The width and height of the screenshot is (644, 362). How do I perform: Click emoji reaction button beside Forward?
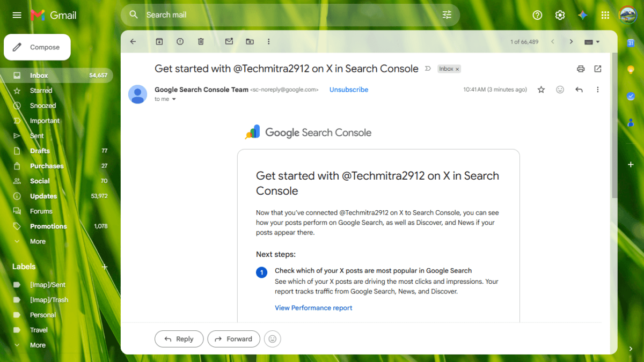tap(273, 339)
